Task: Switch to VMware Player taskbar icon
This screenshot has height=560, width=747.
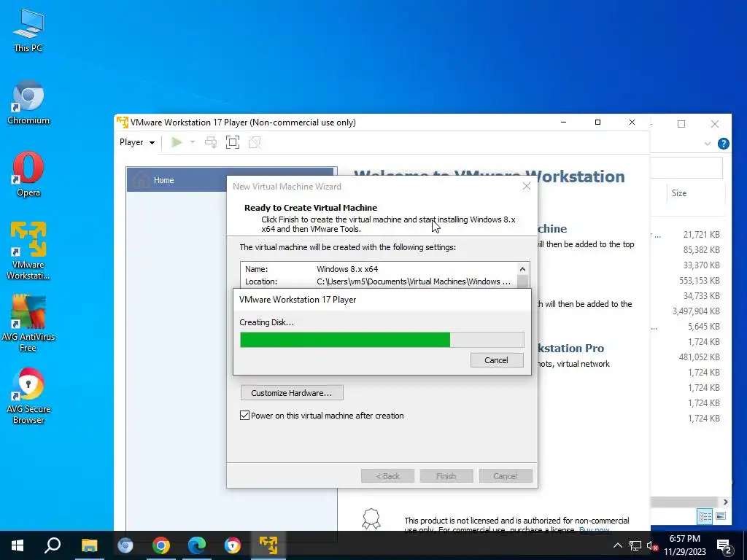Action: pos(268,545)
